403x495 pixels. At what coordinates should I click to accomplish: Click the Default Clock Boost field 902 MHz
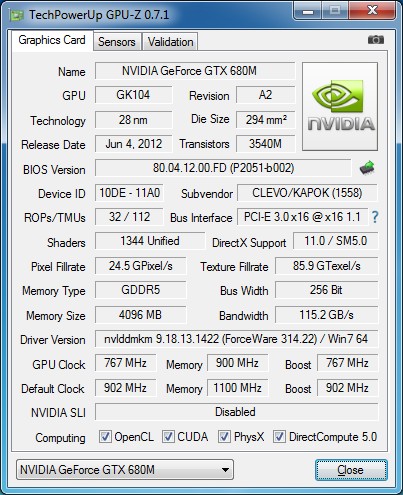coord(348,388)
